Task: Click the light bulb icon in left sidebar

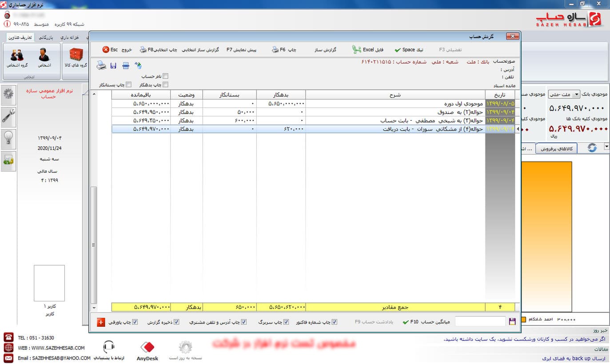Action: click(8, 139)
